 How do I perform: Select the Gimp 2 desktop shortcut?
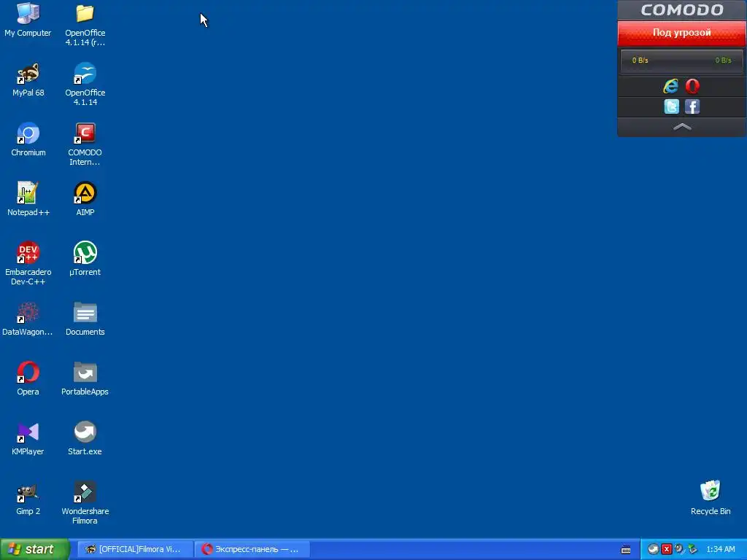[28, 498]
